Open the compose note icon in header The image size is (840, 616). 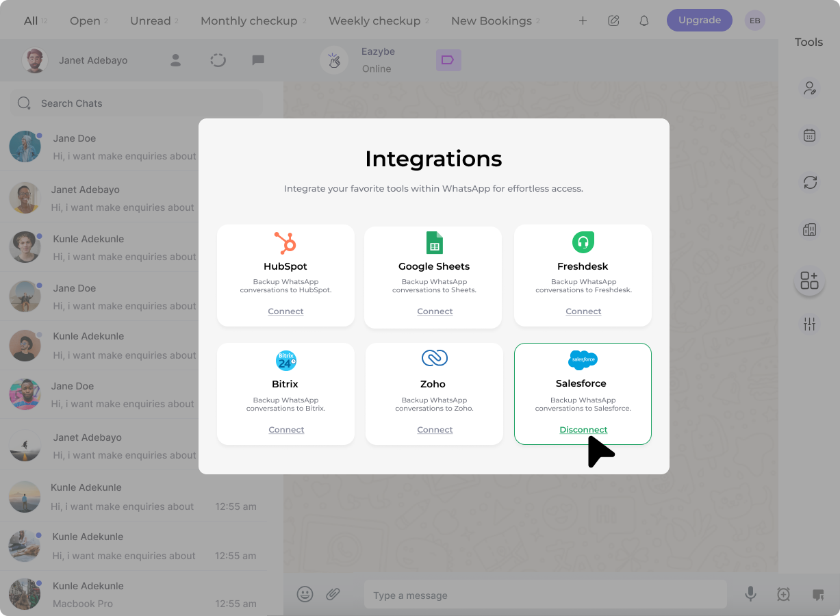(x=613, y=21)
